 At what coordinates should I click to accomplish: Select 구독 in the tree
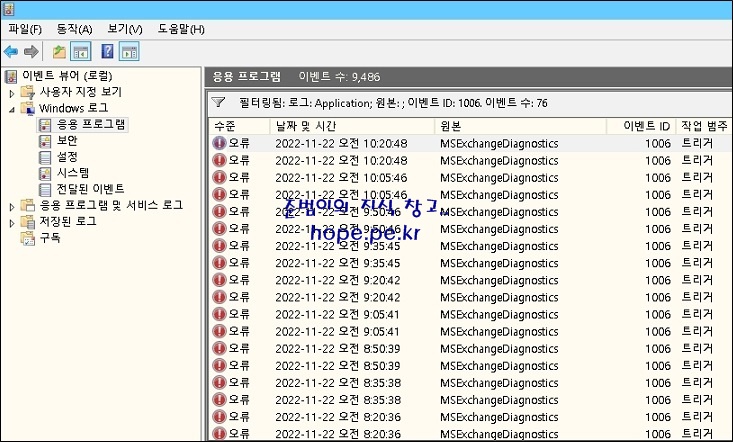(50, 238)
